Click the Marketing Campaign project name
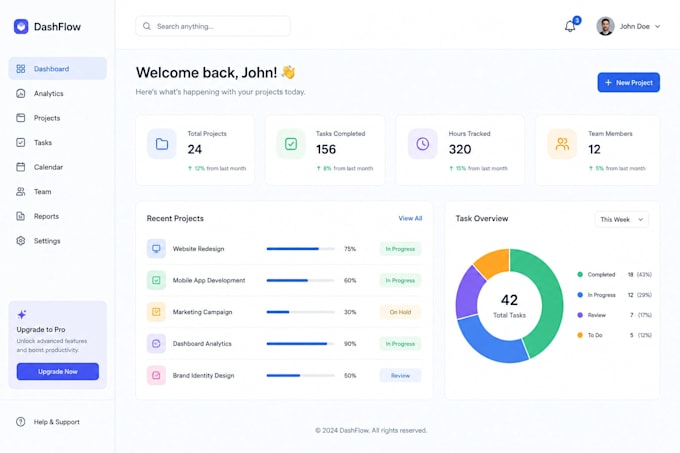This screenshot has width=680, height=453. 203,312
